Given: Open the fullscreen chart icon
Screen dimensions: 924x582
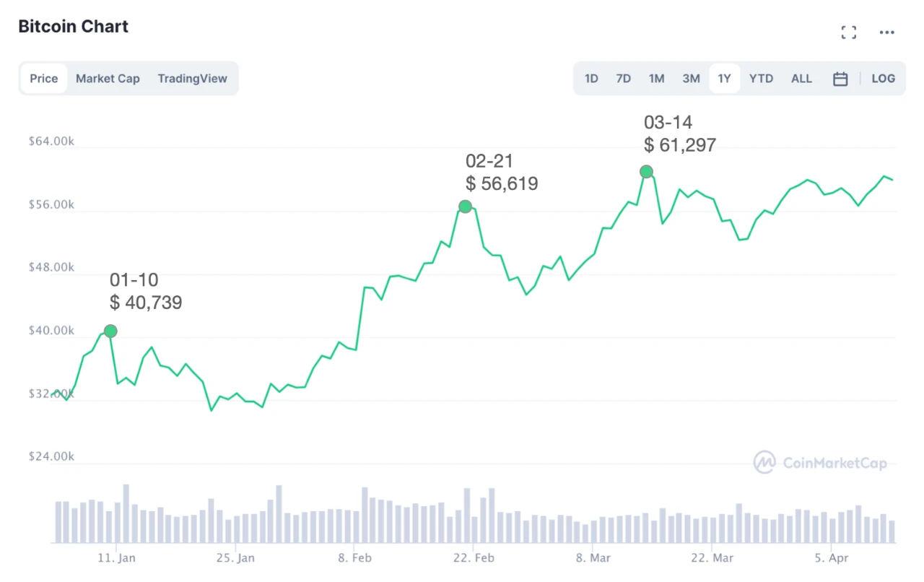Looking at the screenshot, I should click(x=849, y=32).
